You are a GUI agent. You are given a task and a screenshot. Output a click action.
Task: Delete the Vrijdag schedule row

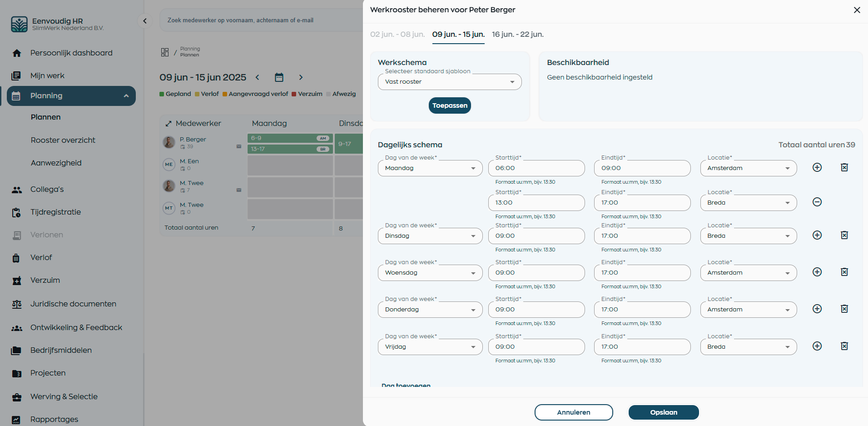(844, 346)
